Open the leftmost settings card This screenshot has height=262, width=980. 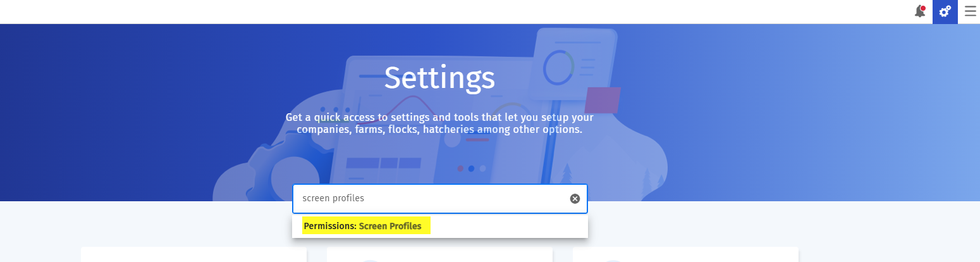point(193,254)
